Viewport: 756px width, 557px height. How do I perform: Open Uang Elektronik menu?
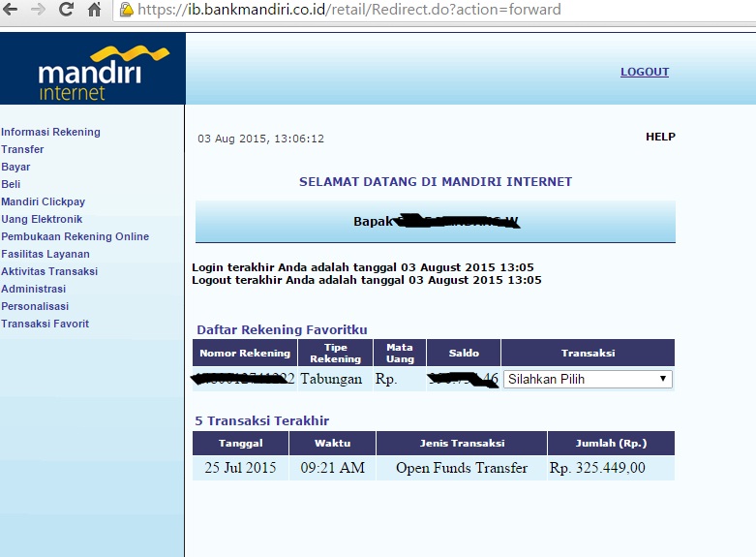(x=42, y=219)
